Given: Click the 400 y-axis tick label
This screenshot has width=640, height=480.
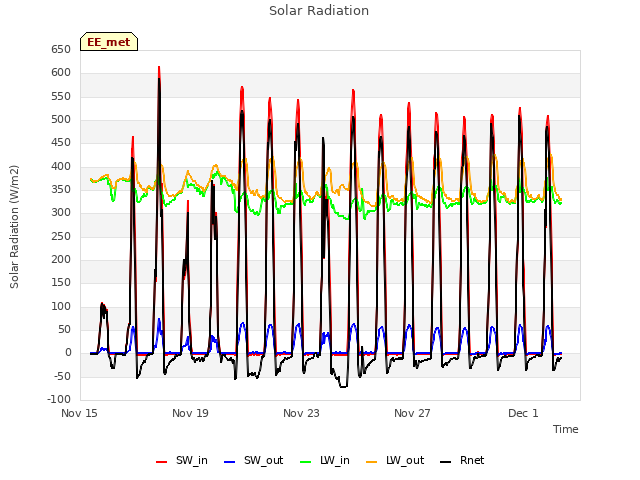Looking at the screenshot, I should [x=61, y=167].
